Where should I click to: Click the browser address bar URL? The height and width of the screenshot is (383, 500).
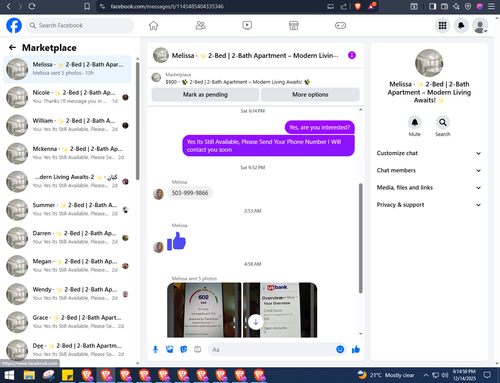167,6
